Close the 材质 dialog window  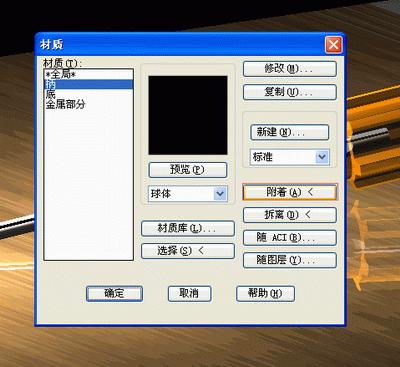333,45
